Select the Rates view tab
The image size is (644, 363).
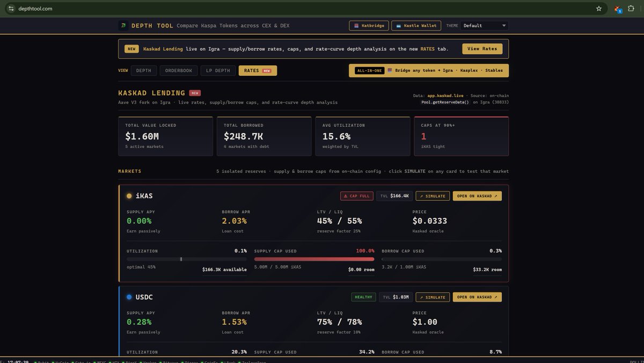pyautogui.click(x=258, y=70)
